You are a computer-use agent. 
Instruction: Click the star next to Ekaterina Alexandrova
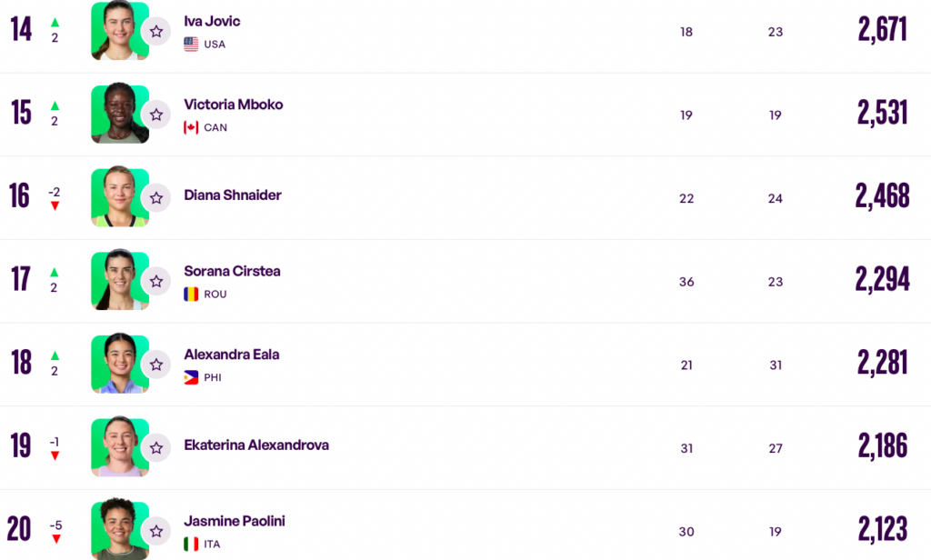(156, 448)
